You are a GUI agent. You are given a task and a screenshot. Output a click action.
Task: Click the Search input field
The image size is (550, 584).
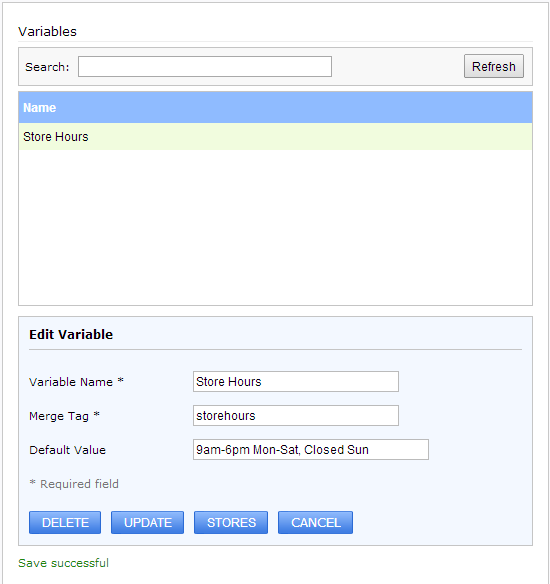pos(205,67)
